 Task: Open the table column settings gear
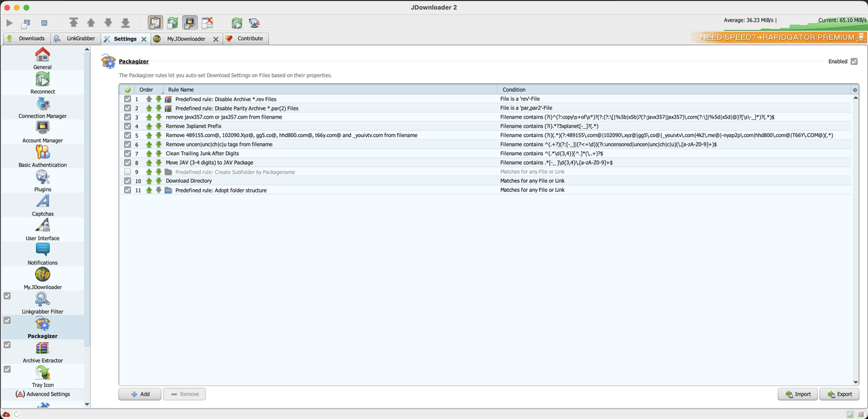pos(854,89)
